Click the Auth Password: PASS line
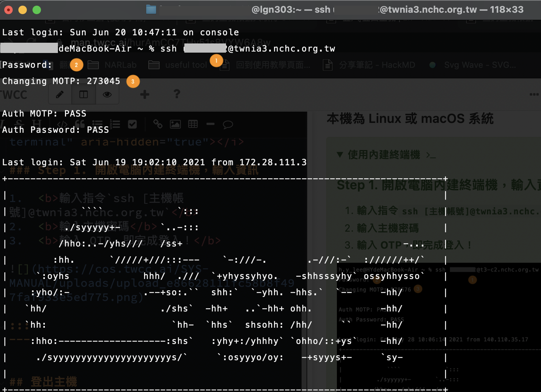 pos(55,130)
